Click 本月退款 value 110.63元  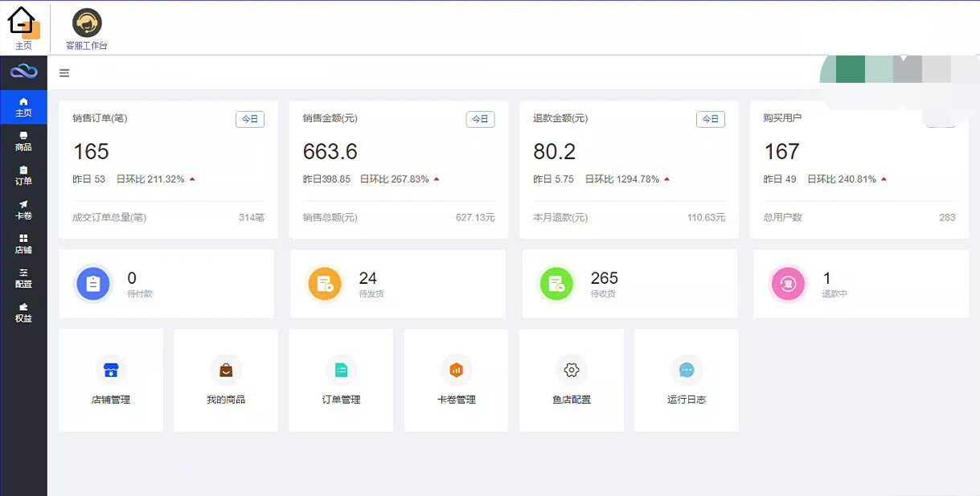point(706,218)
